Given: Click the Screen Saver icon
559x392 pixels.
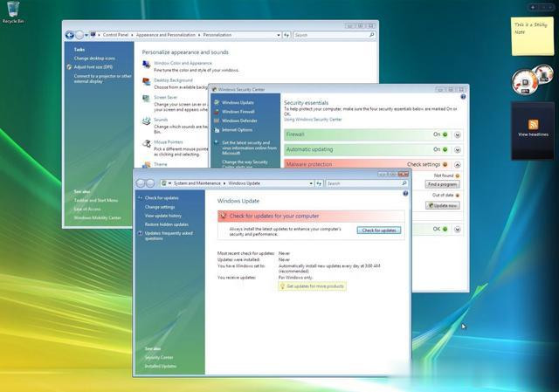Looking at the screenshot, I should tap(146, 99).
